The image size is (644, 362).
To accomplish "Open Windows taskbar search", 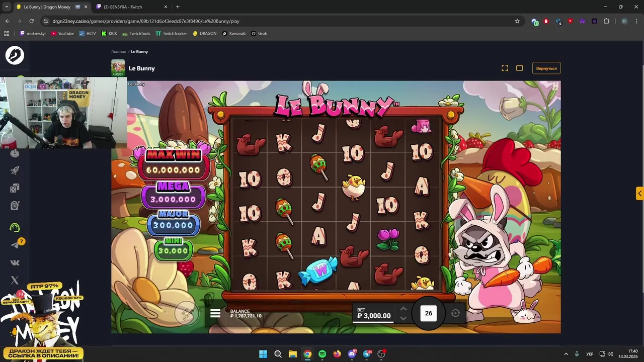I will click(x=278, y=354).
